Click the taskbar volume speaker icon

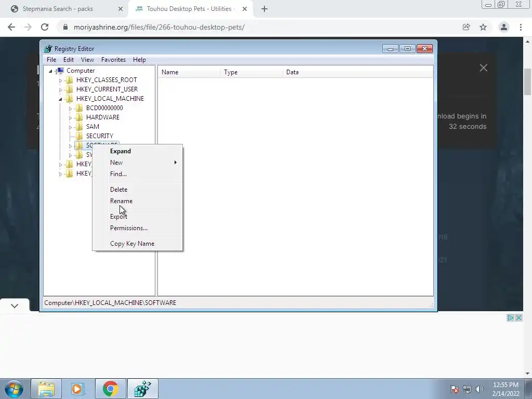pyautogui.click(x=479, y=389)
